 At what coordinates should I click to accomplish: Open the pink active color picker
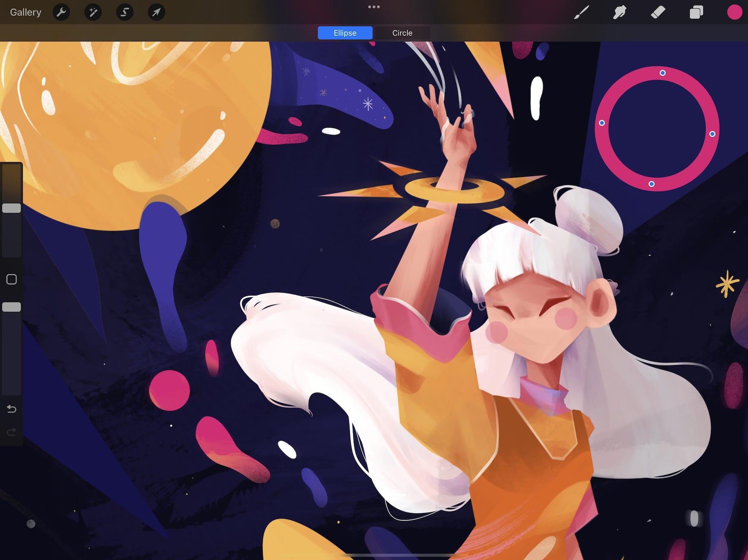click(734, 13)
